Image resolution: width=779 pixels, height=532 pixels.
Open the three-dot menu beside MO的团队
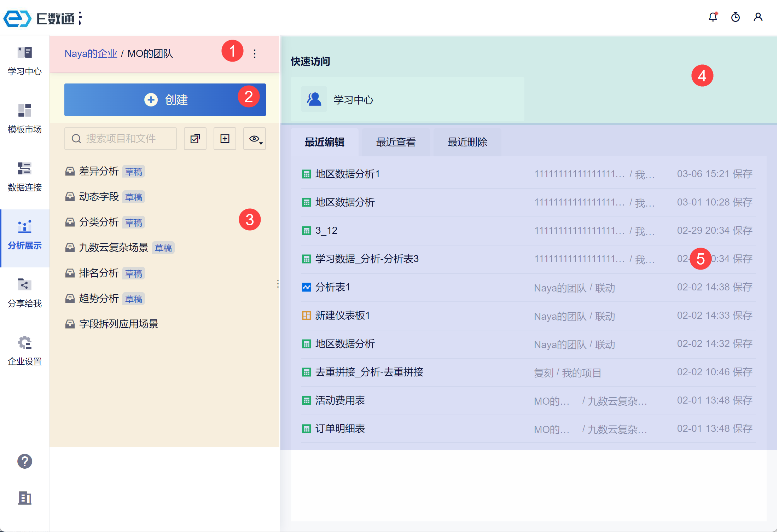(x=255, y=54)
